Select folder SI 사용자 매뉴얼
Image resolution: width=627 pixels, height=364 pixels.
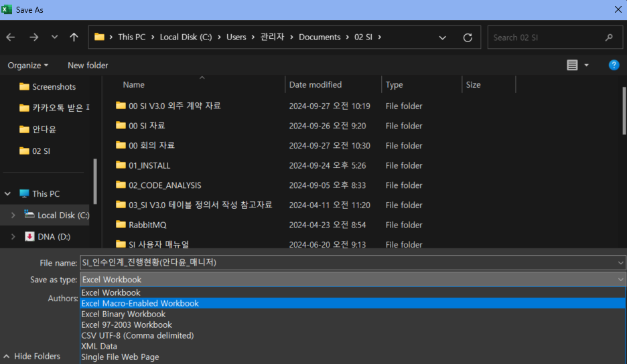(x=152, y=244)
